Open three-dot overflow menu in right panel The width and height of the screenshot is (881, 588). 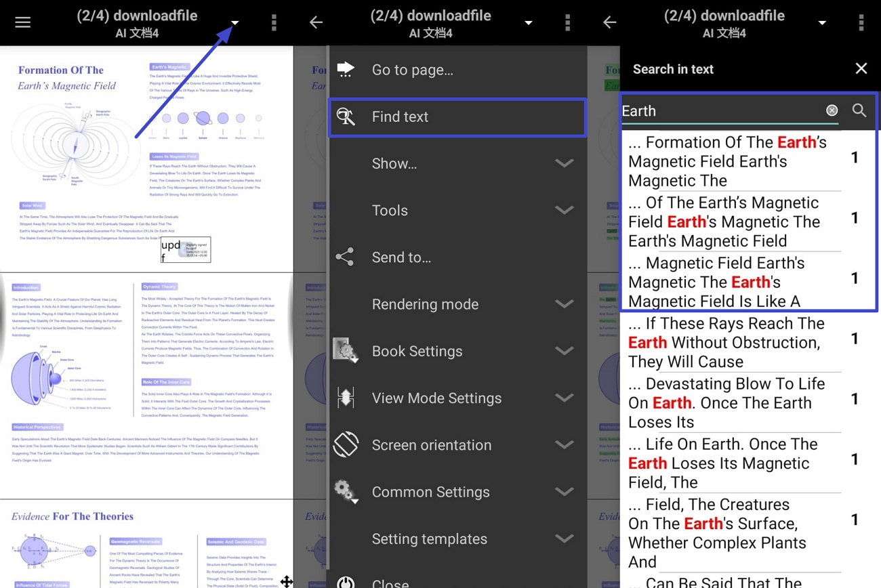861,22
